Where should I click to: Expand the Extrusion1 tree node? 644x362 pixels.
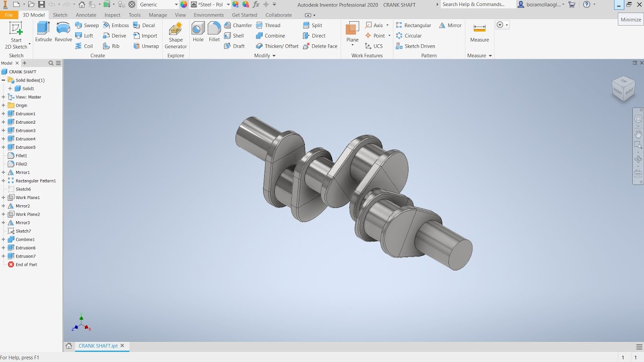(4, 114)
